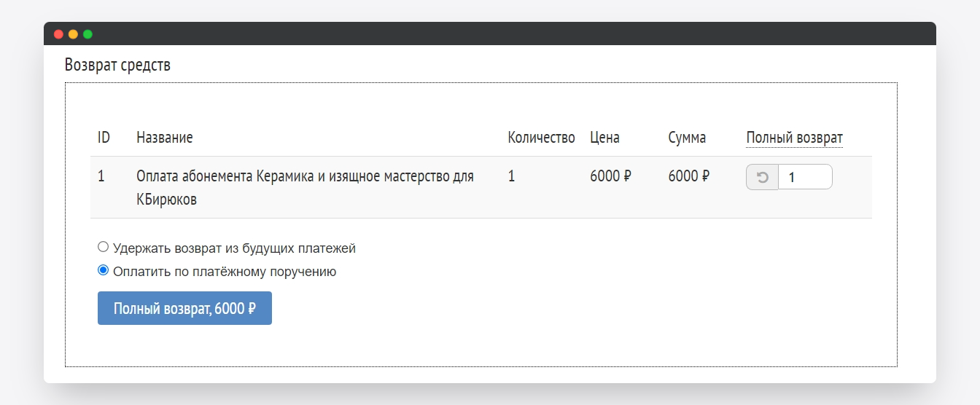Select "Оплатить по платёжному поручению" radio option
This screenshot has width=980, height=405.
104,270
